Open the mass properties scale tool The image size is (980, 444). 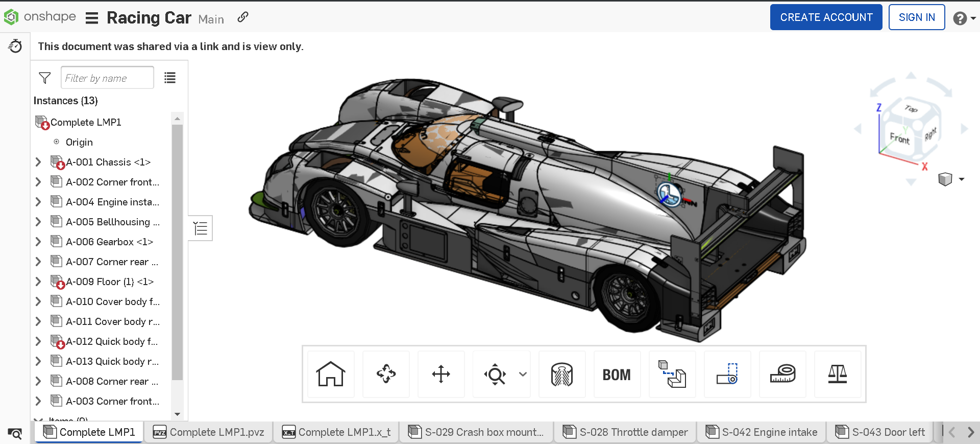point(838,374)
